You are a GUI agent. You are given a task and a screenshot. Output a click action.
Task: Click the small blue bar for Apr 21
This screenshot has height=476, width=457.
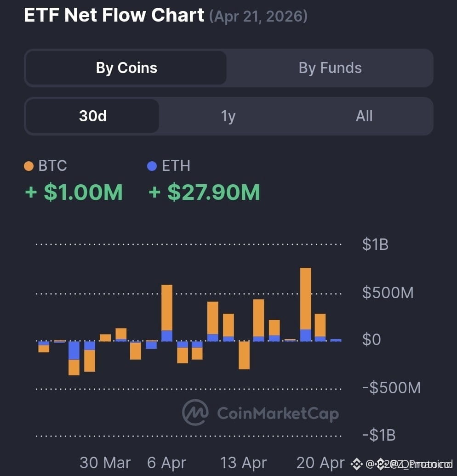tap(336, 340)
